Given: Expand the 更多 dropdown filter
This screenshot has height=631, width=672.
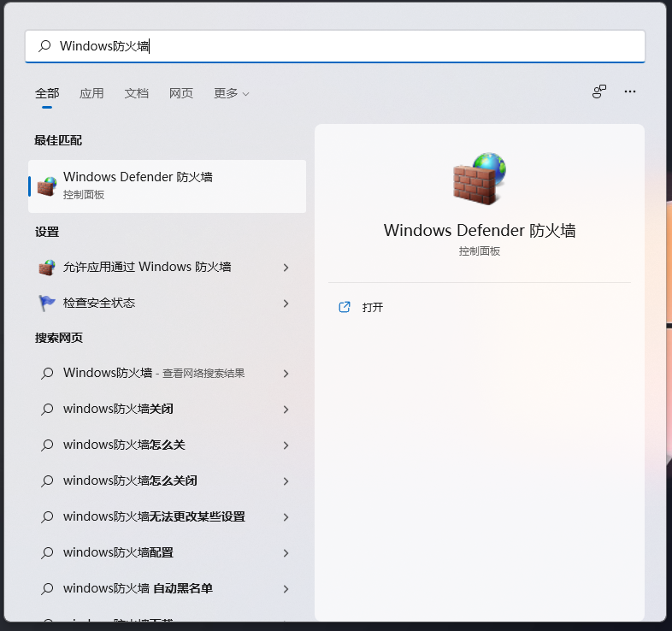Looking at the screenshot, I should (x=231, y=93).
